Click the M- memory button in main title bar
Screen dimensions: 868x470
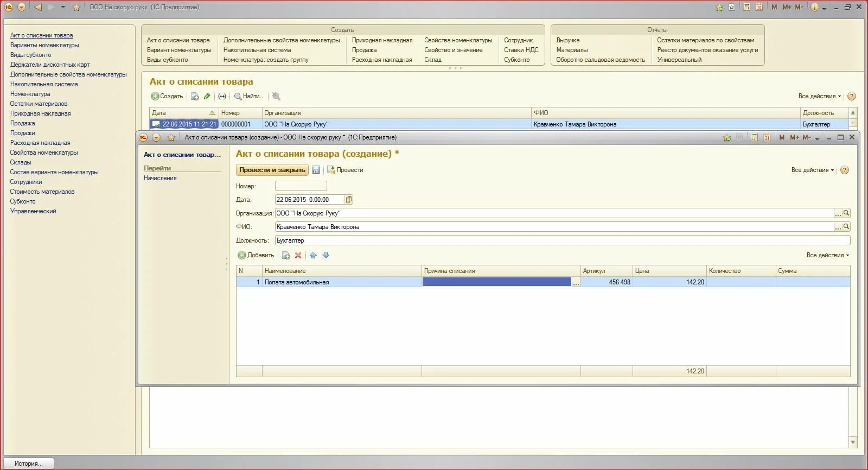[x=799, y=7]
